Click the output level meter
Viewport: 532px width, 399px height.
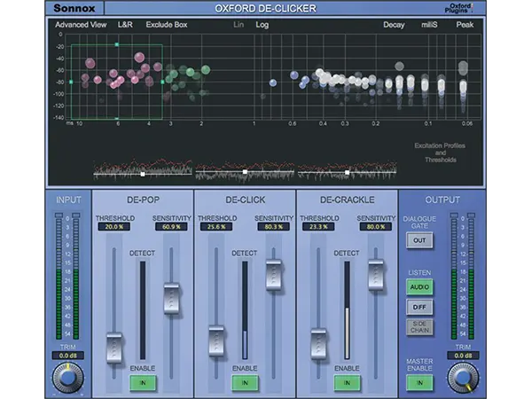click(x=463, y=277)
